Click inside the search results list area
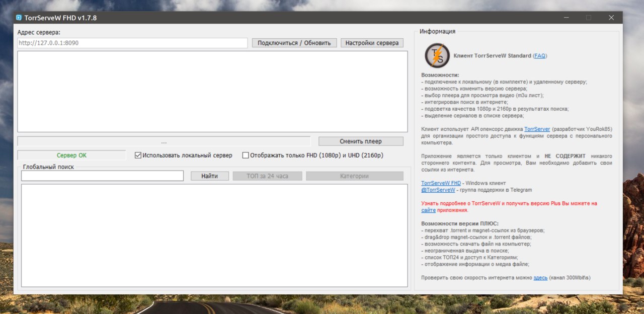The image size is (644, 314). click(214, 235)
